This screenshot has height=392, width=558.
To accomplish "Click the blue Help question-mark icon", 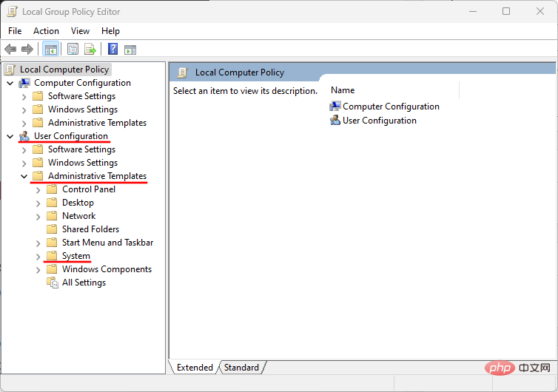I will 112,49.
